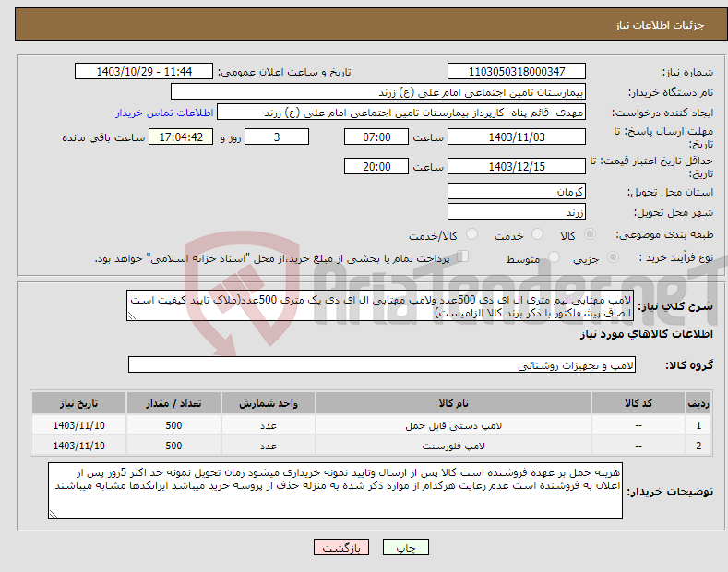Viewport: 728px width, 572px height.
Task: Click the response deadline time 07:00
Action: click(376, 137)
